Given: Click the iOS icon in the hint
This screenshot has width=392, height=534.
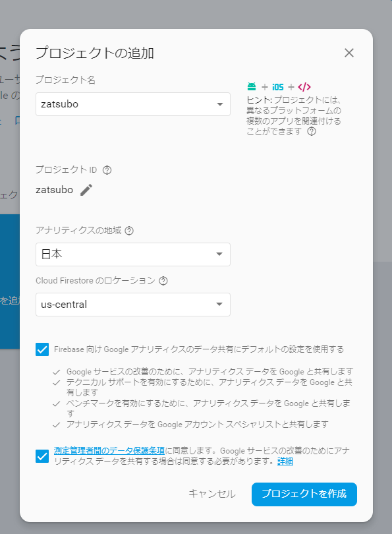Looking at the screenshot, I should pyautogui.click(x=277, y=87).
